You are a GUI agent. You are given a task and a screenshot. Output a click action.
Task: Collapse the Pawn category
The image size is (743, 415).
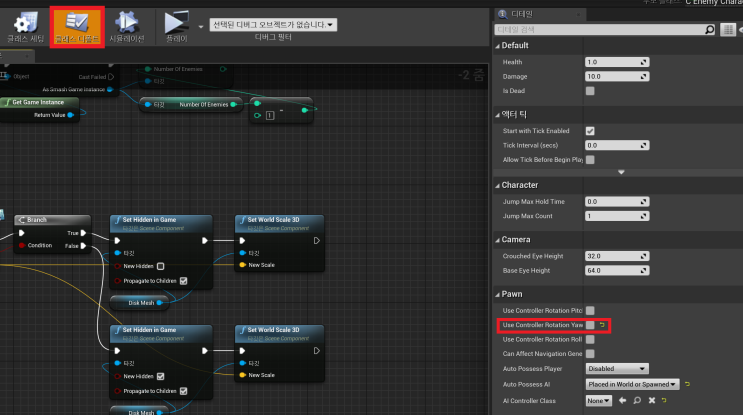click(498, 295)
